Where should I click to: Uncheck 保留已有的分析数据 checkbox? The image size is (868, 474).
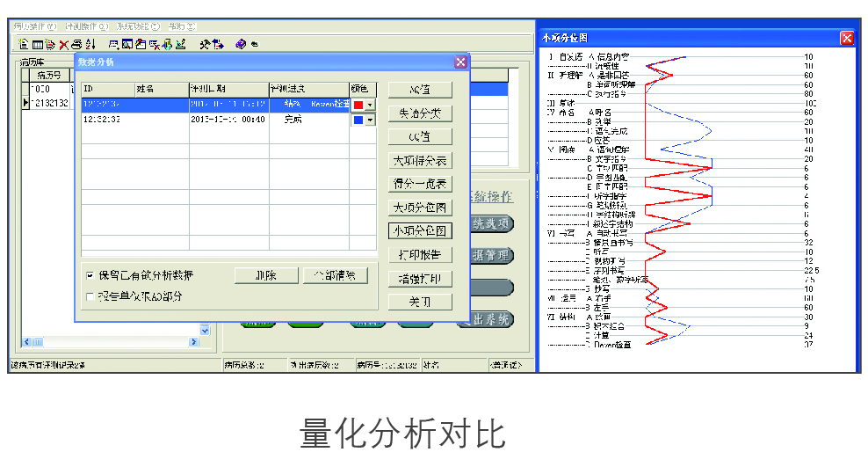coord(90,275)
